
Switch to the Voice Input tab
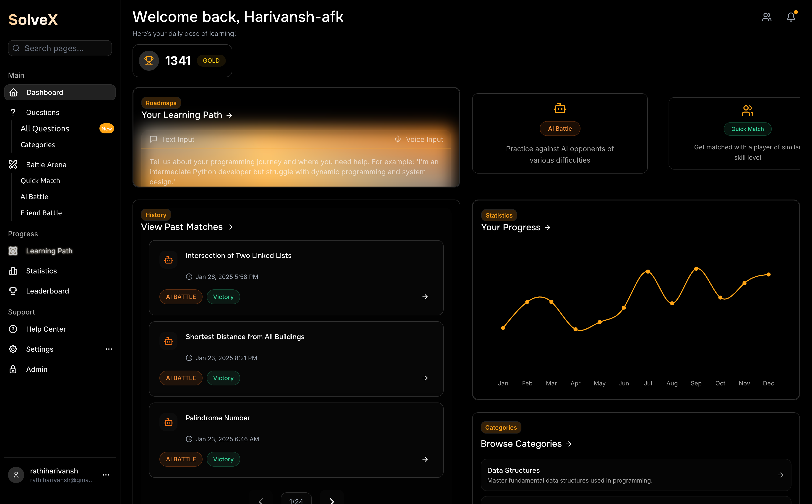419,139
